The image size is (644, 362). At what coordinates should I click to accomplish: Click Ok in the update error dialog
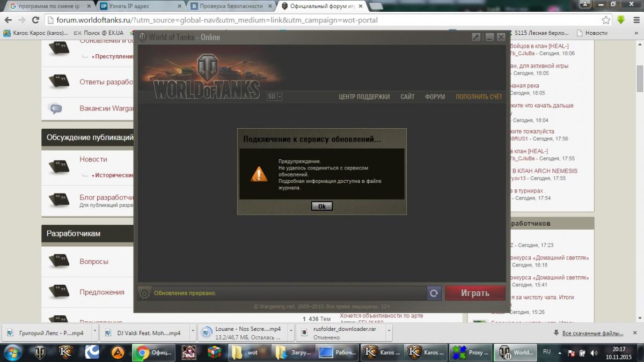[x=322, y=206]
